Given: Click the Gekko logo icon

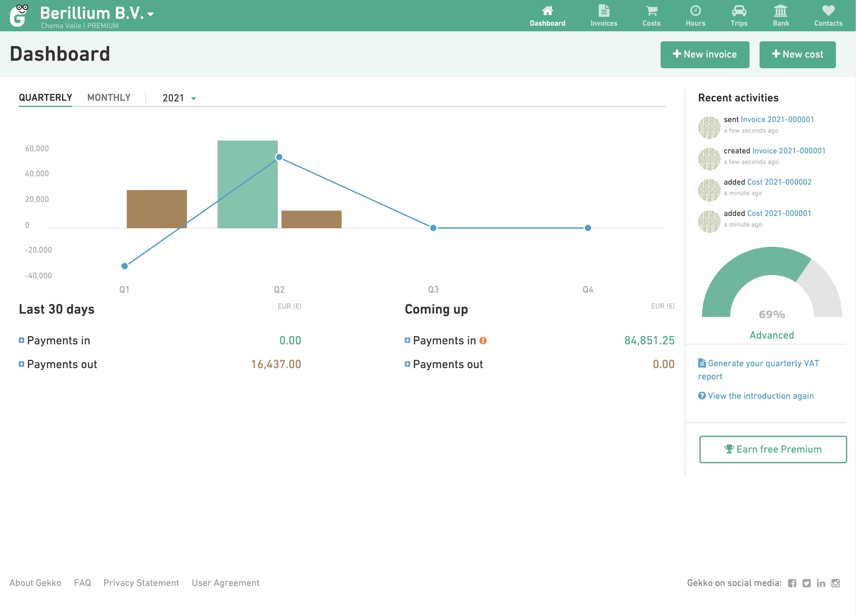Looking at the screenshot, I should tap(19, 16).
